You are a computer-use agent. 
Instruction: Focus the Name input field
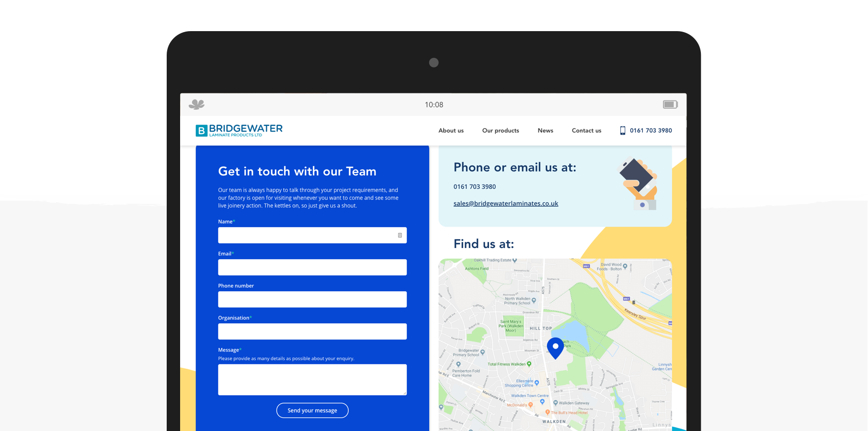(x=312, y=235)
